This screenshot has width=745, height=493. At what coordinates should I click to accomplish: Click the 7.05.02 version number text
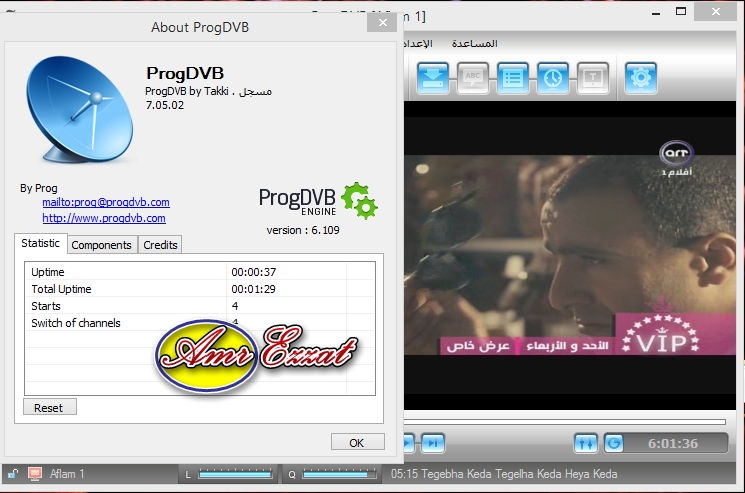click(x=165, y=105)
